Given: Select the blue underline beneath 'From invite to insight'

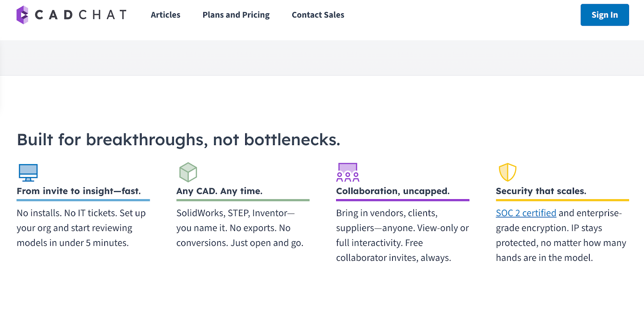Looking at the screenshot, I should (83, 200).
